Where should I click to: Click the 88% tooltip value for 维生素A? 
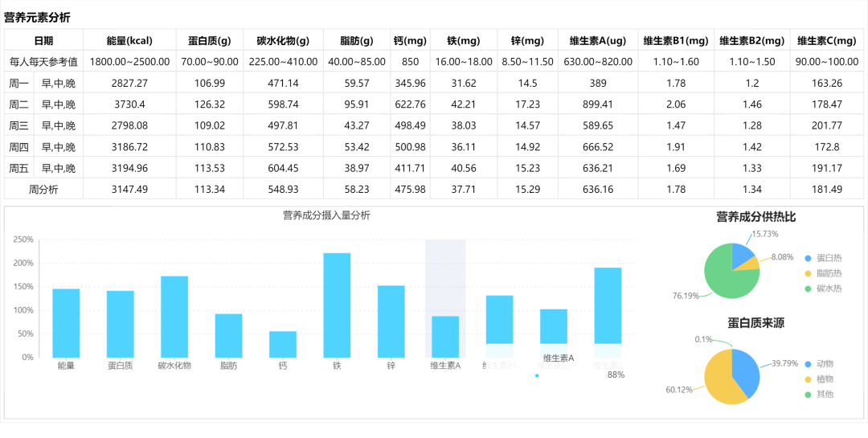(616, 375)
